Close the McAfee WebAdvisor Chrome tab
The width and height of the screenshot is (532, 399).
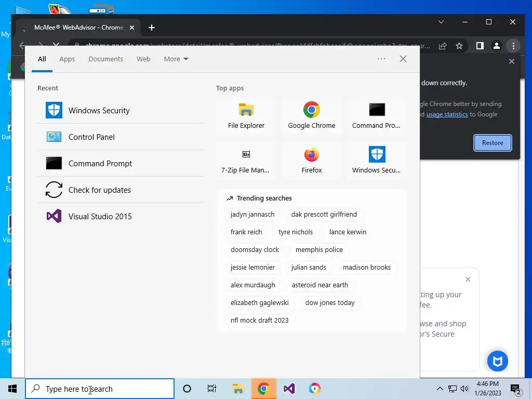[132, 28]
